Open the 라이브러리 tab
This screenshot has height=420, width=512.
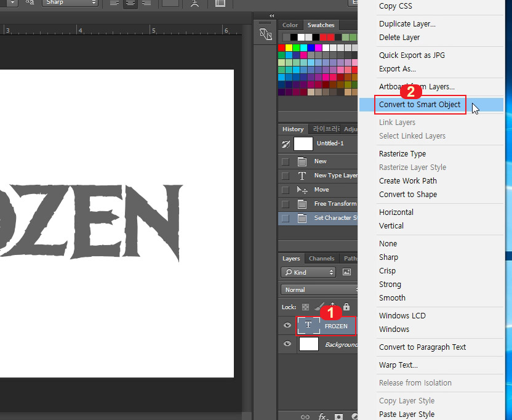(x=326, y=129)
